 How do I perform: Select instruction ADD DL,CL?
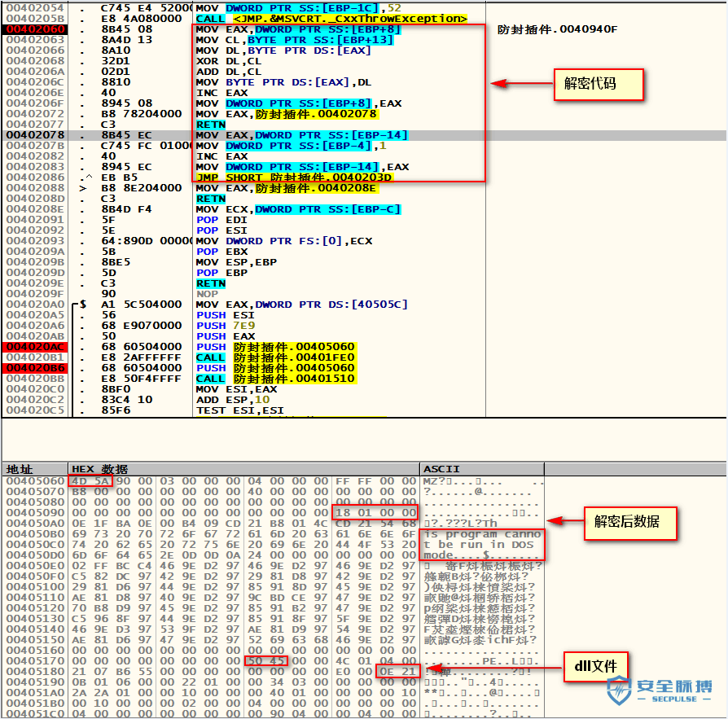click(x=229, y=72)
